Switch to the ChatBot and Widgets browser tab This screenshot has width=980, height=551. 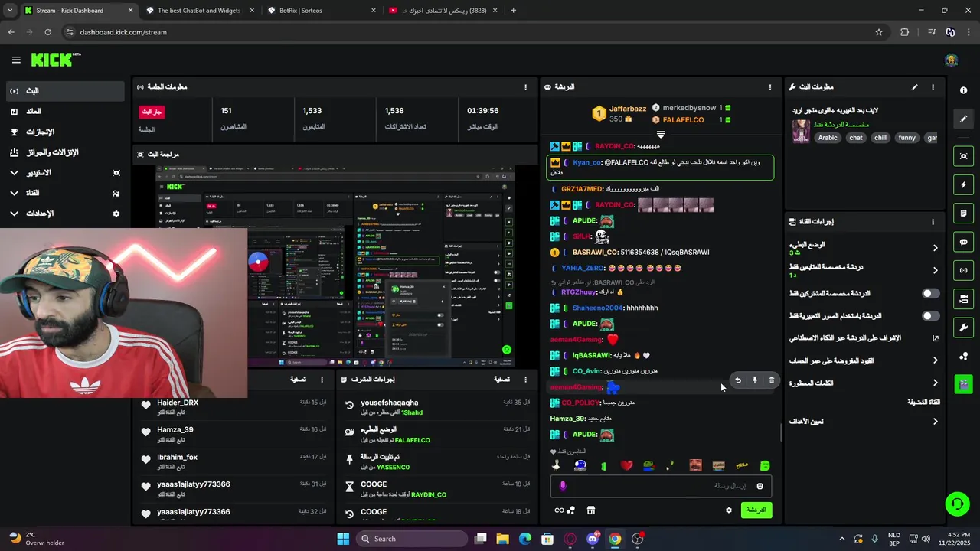coord(201,11)
